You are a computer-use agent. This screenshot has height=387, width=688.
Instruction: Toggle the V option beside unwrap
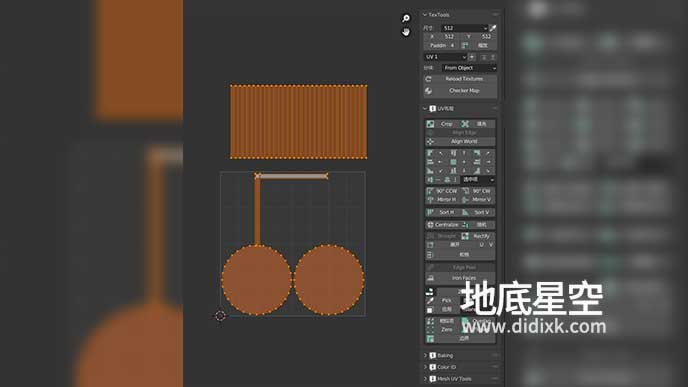pyautogui.click(x=491, y=245)
